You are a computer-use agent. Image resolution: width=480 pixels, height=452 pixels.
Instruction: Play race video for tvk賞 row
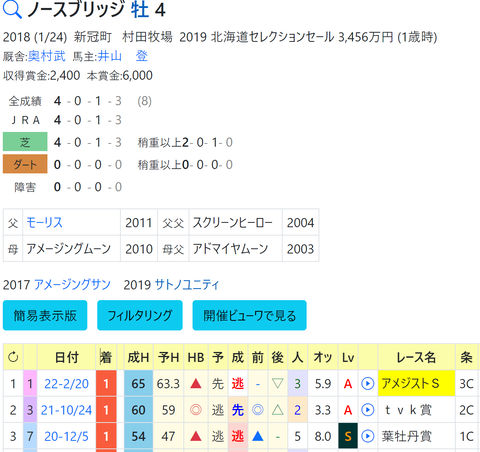(367, 410)
